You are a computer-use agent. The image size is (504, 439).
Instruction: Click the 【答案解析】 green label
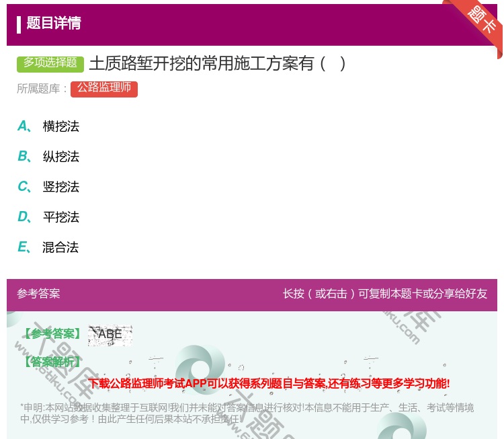pos(52,362)
